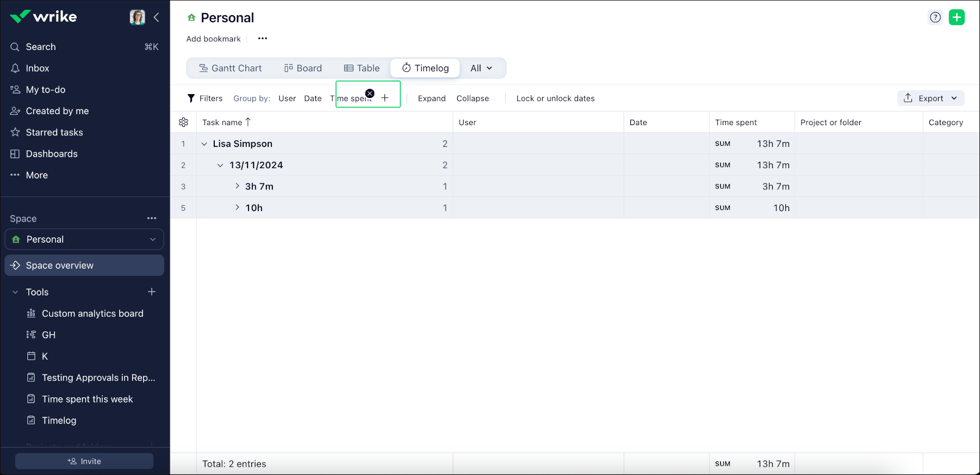Open the Space three-dots menu
The height and width of the screenshot is (475, 980).
[152, 218]
